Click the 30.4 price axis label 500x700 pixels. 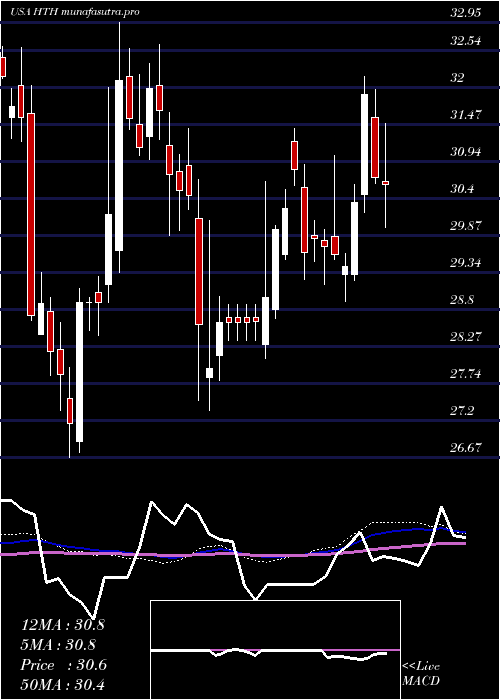(x=462, y=189)
